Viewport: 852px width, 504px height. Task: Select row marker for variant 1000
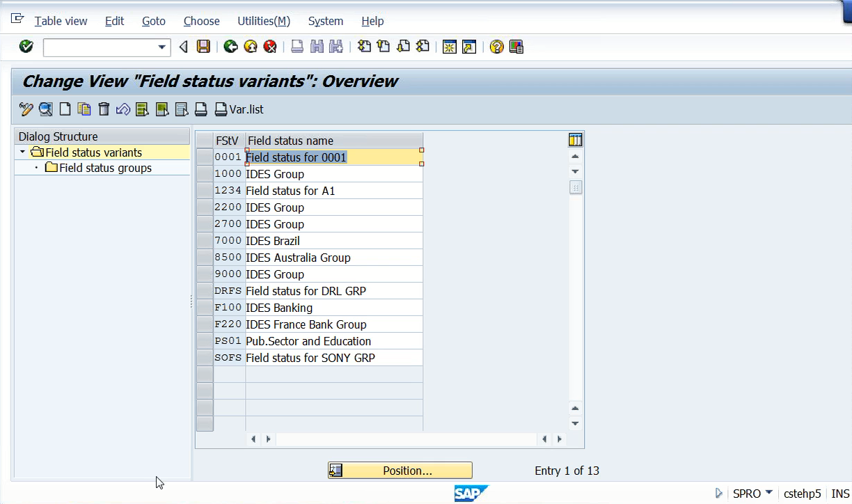click(x=205, y=174)
